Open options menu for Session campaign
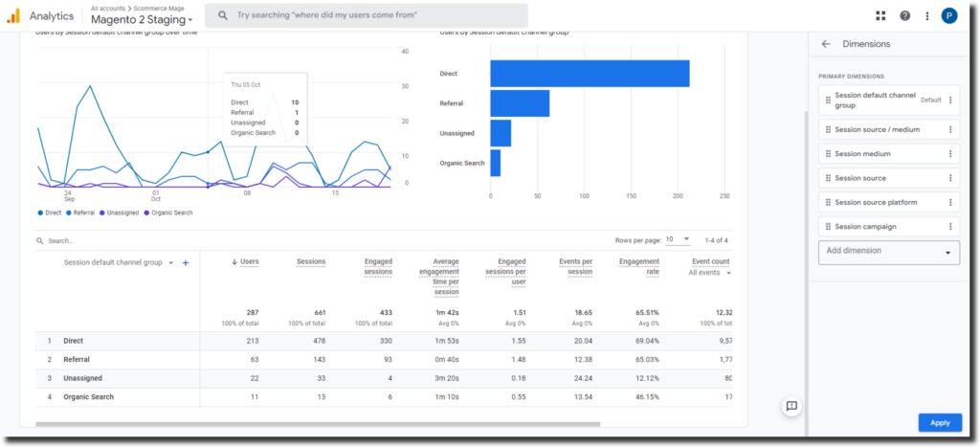 (950, 227)
